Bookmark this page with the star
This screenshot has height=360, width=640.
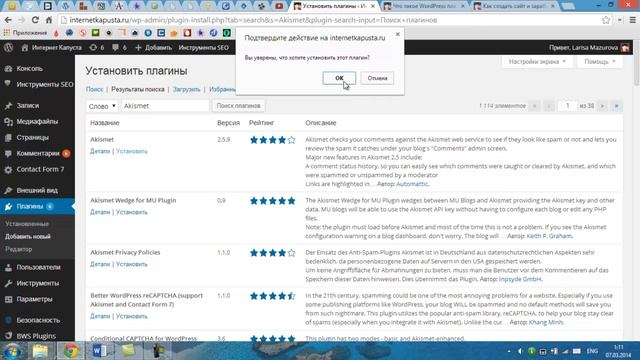tap(606, 20)
